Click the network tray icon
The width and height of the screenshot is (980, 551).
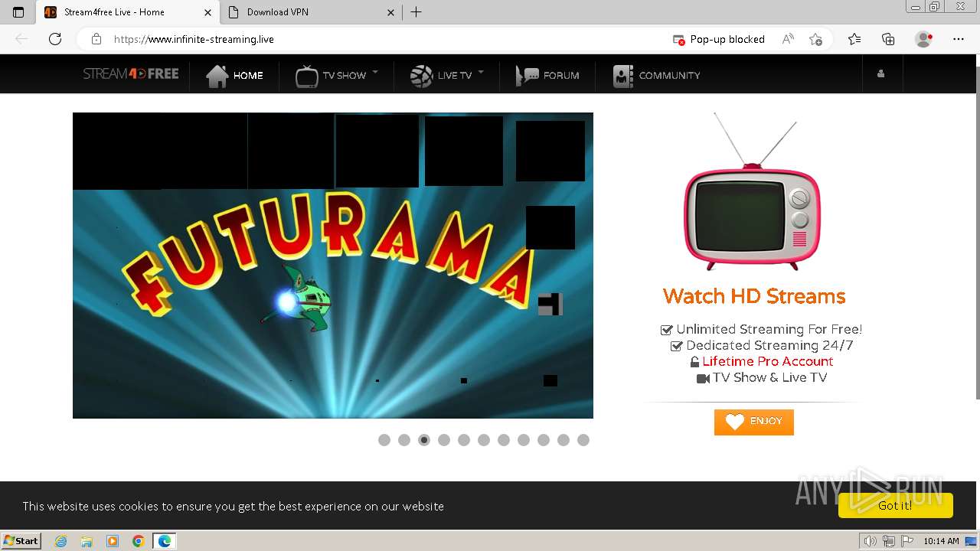[x=888, y=541]
